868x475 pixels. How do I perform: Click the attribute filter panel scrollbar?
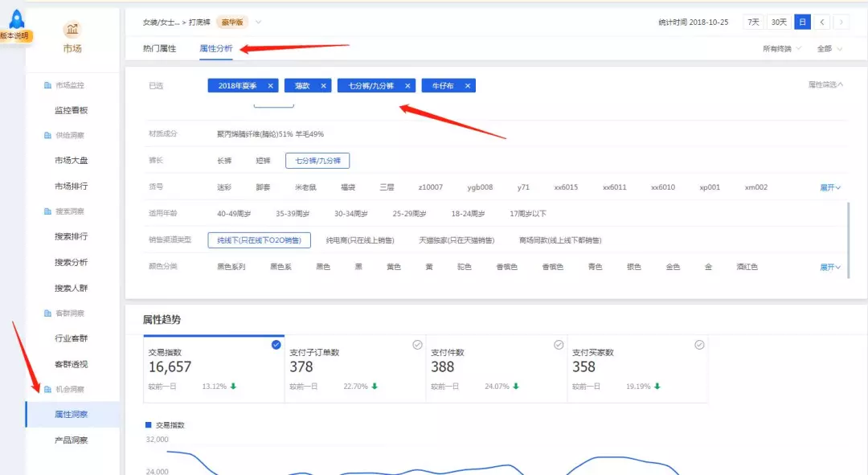(x=849, y=240)
